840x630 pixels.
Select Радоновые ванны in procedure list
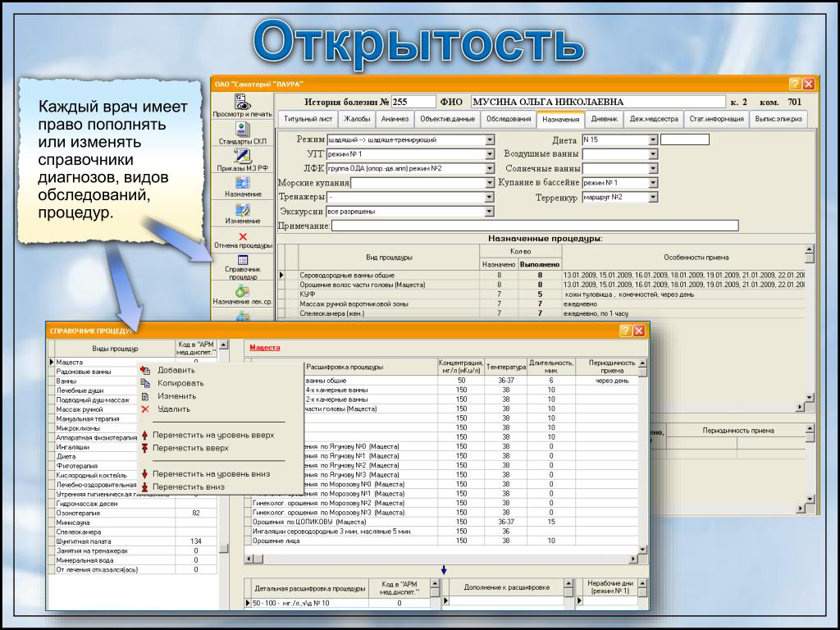[84, 372]
